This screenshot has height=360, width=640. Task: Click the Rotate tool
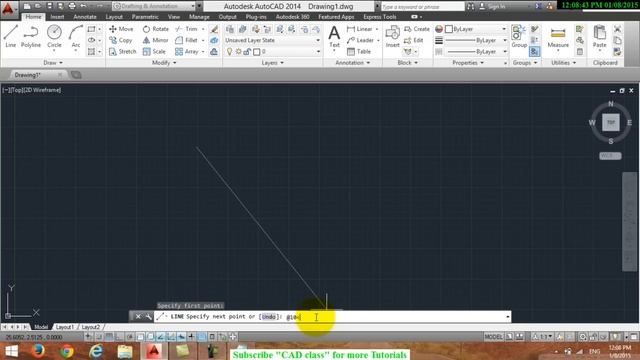(x=156, y=29)
